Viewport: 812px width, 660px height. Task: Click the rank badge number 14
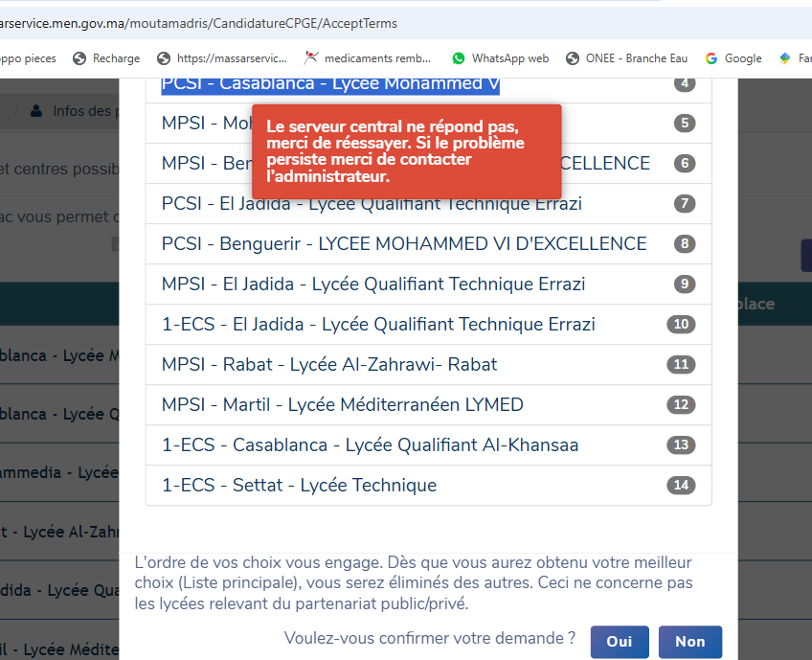(681, 486)
